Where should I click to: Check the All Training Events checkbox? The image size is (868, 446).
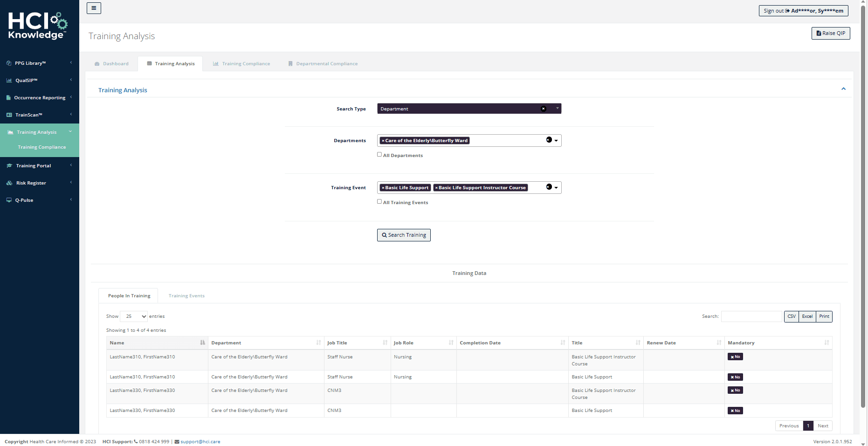click(379, 201)
